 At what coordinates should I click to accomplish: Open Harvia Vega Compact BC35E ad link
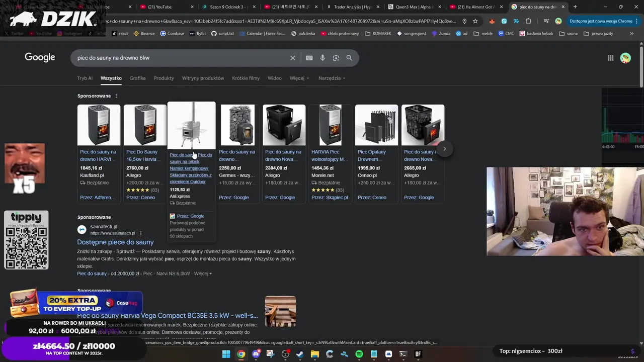click(167, 316)
